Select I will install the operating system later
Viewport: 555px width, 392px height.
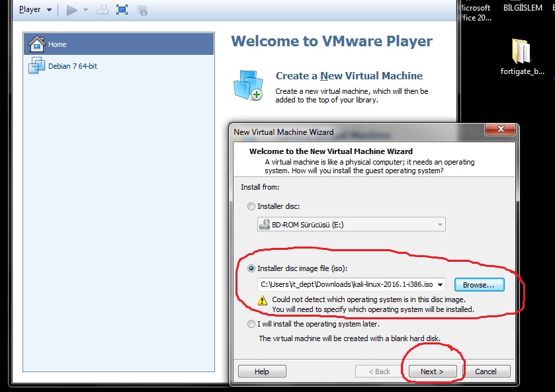(251, 324)
